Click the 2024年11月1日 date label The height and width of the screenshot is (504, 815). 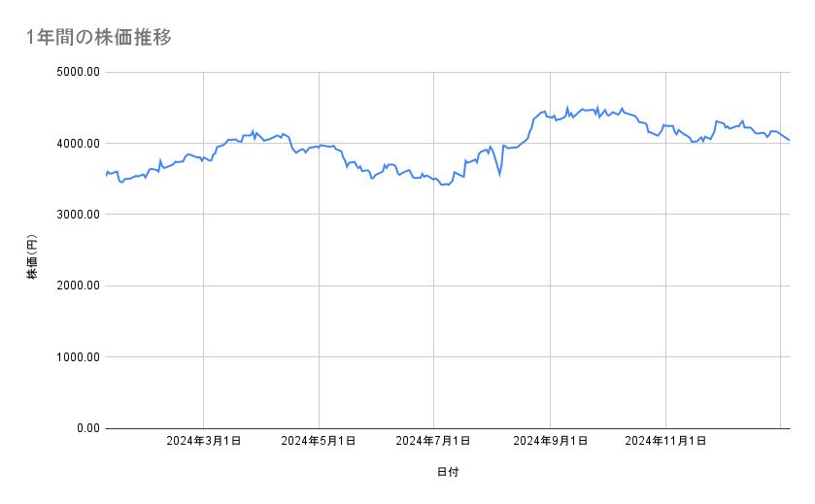[665, 441]
